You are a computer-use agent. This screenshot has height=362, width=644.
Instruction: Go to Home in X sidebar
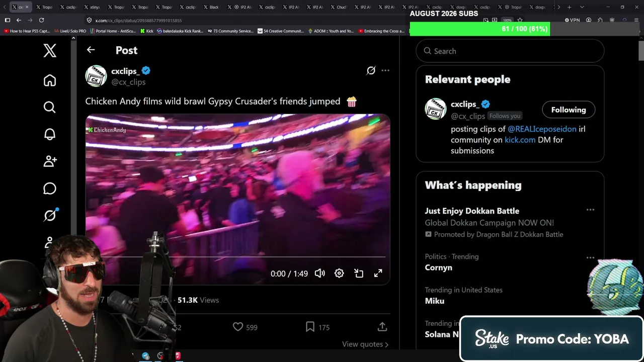pos(50,80)
